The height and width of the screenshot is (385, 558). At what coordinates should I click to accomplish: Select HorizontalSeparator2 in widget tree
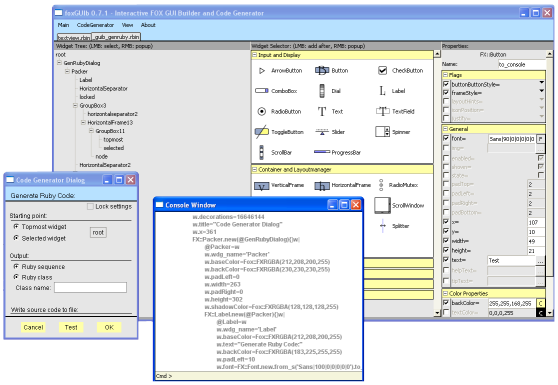click(x=105, y=165)
